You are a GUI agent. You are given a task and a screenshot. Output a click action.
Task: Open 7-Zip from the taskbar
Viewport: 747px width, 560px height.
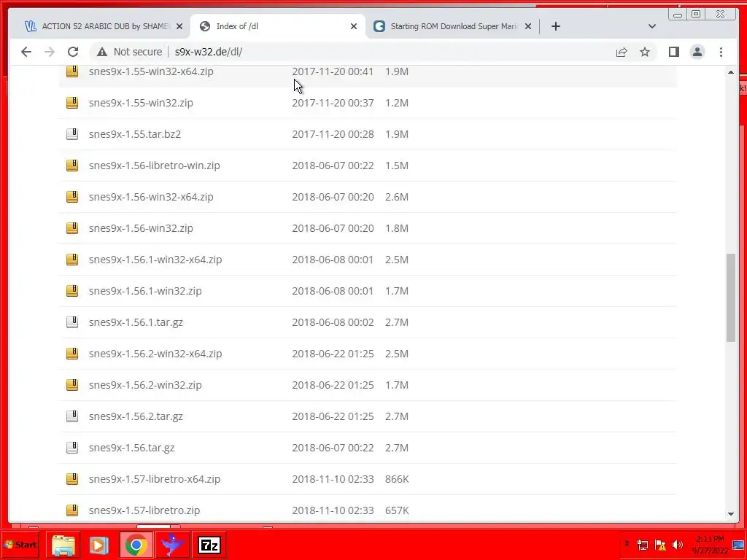(x=209, y=545)
